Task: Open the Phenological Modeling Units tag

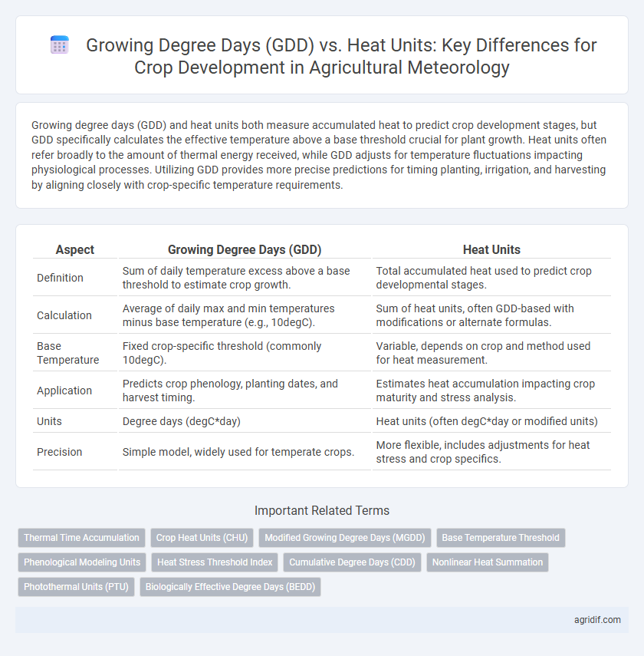Action: click(82, 562)
